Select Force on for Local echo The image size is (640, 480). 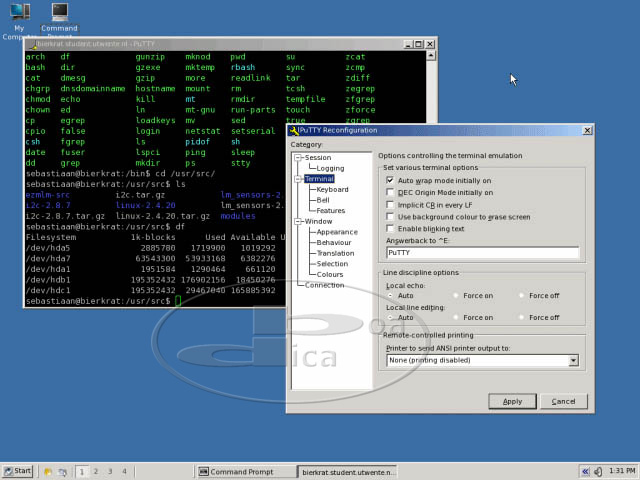pos(458,295)
